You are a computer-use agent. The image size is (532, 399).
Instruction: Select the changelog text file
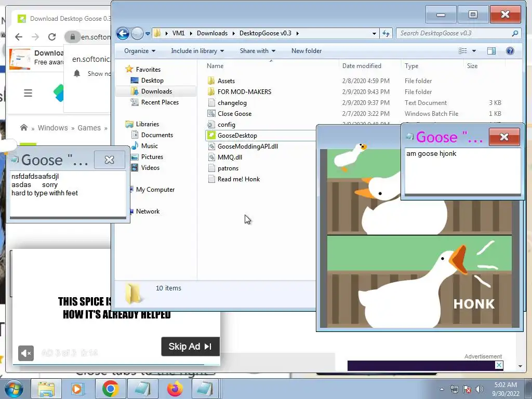[232, 103]
